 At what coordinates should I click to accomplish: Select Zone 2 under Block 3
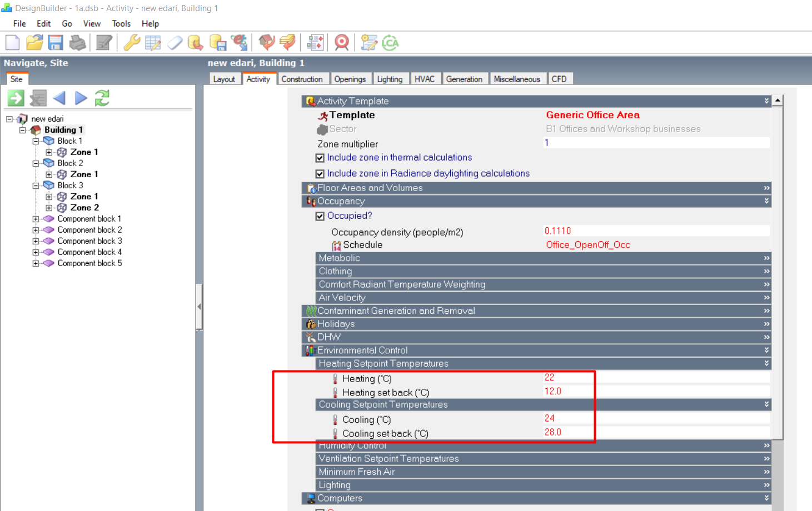pyautogui.click(x=84, y=208)
